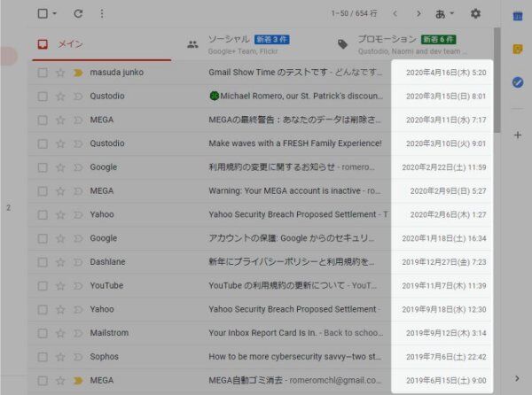532x395 pixels.
Task: Click the refresh inbox icon
Action: 78,13
